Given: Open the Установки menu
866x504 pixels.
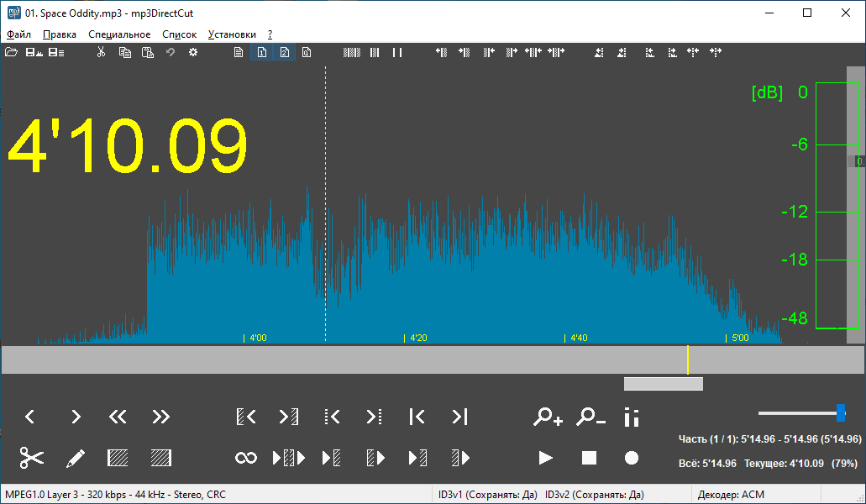Looking at the screenshot, I should click(232, 34).
